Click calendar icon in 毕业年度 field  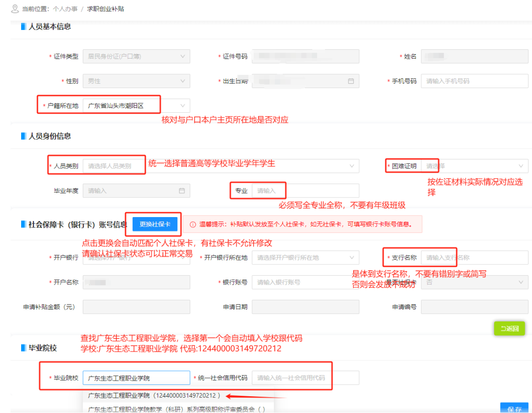click(x=182, y=191)
